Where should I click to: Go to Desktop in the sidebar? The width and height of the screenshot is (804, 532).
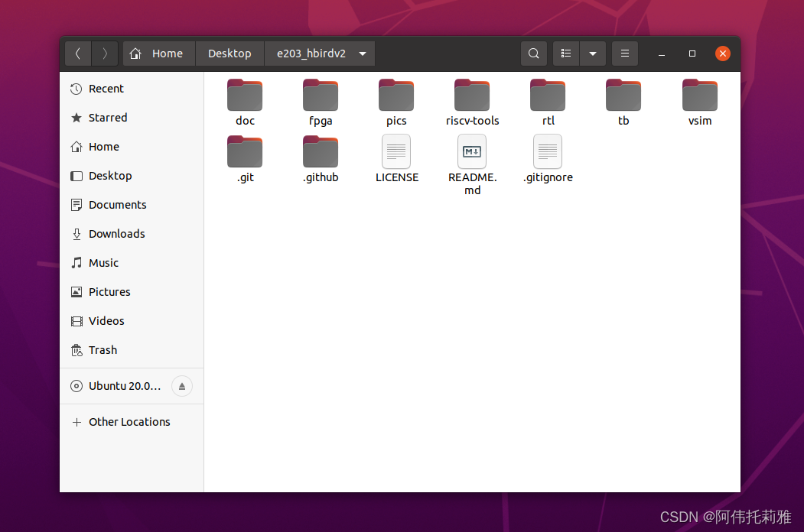tap(132, 176)
